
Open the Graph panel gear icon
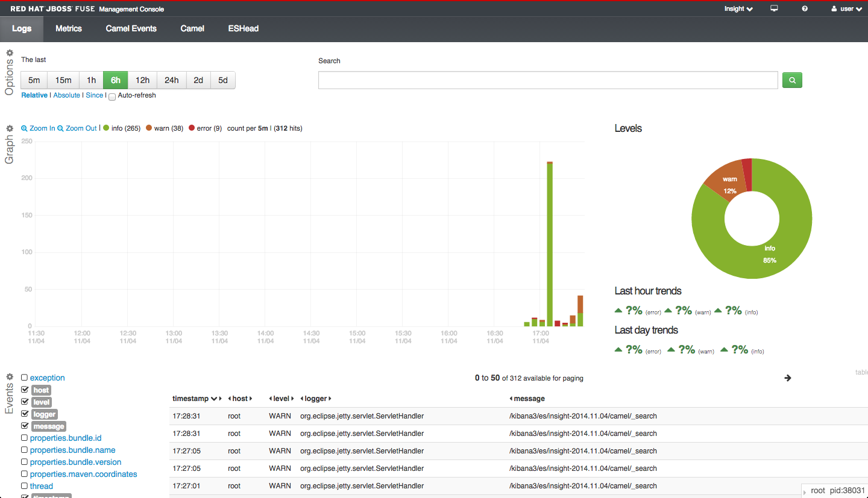(10, 128)
